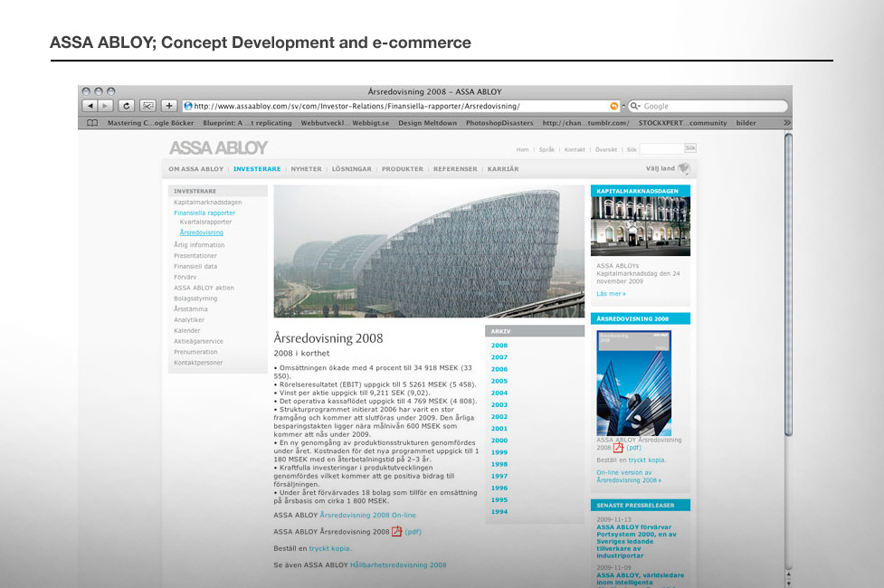The width and height of the screenshot is (884, 588).
Task: Open the OM ASSA ABLOY menu
Action: [195, 169]
